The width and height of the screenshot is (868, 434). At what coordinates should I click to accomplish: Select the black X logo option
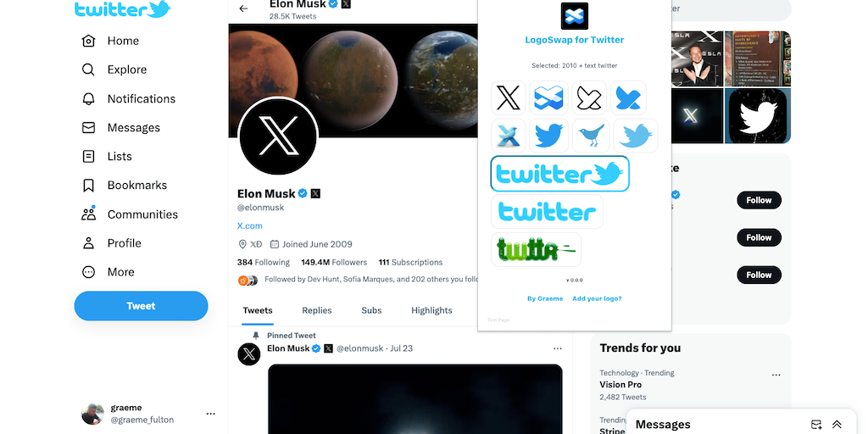pos(509,98)
